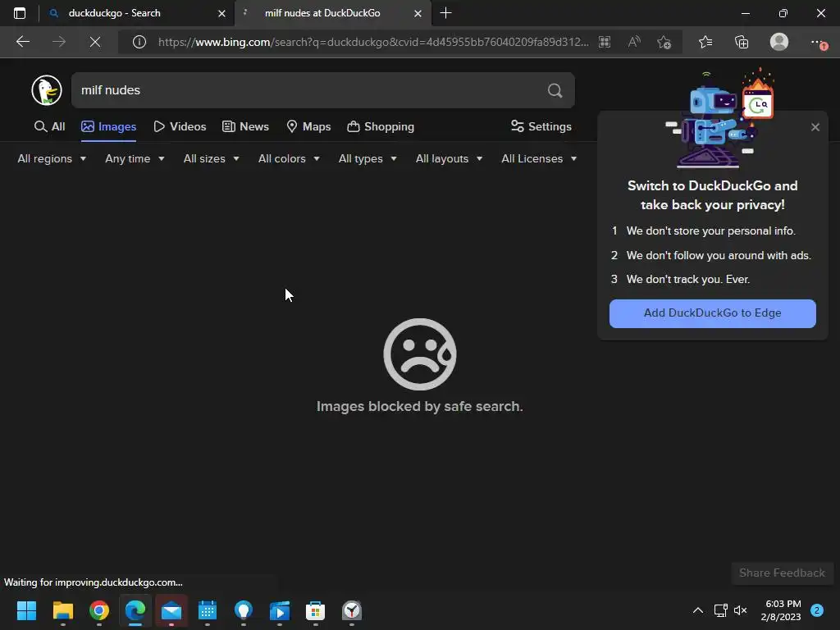Expand the All types filter

coord(367,158)
